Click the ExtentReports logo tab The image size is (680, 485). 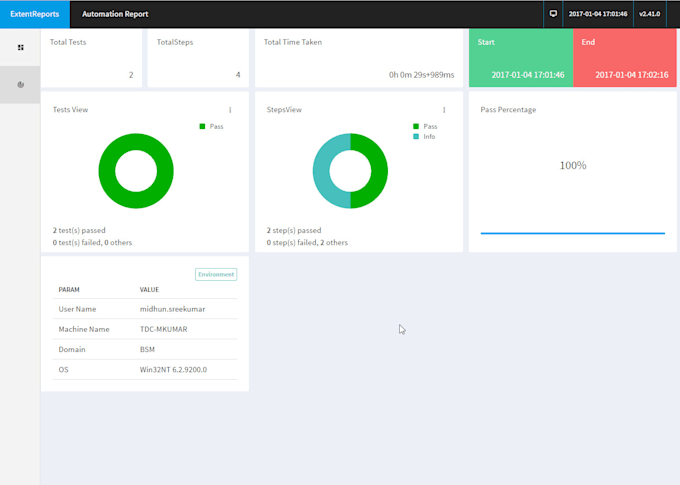(35, 14)
